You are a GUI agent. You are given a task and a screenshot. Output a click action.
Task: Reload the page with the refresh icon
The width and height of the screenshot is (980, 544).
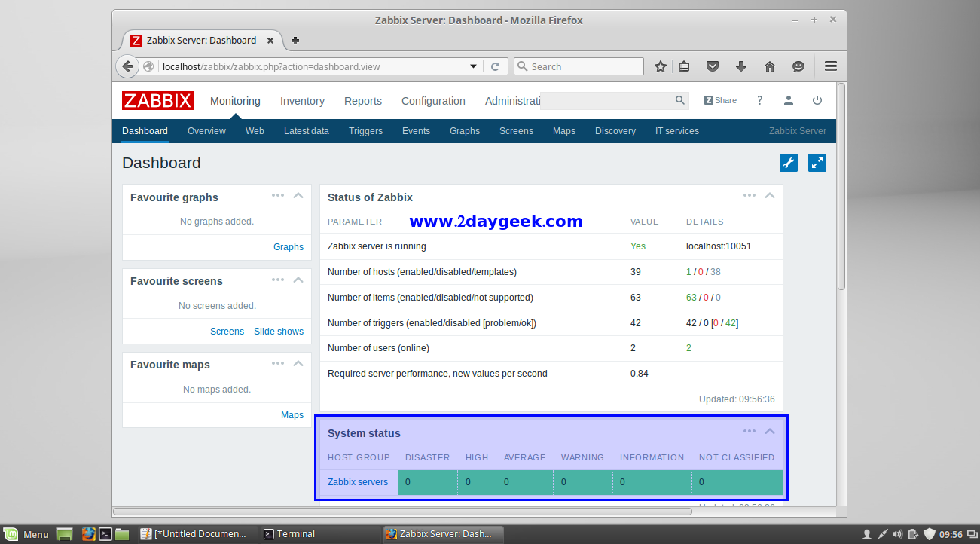click(x=495, y=66)
